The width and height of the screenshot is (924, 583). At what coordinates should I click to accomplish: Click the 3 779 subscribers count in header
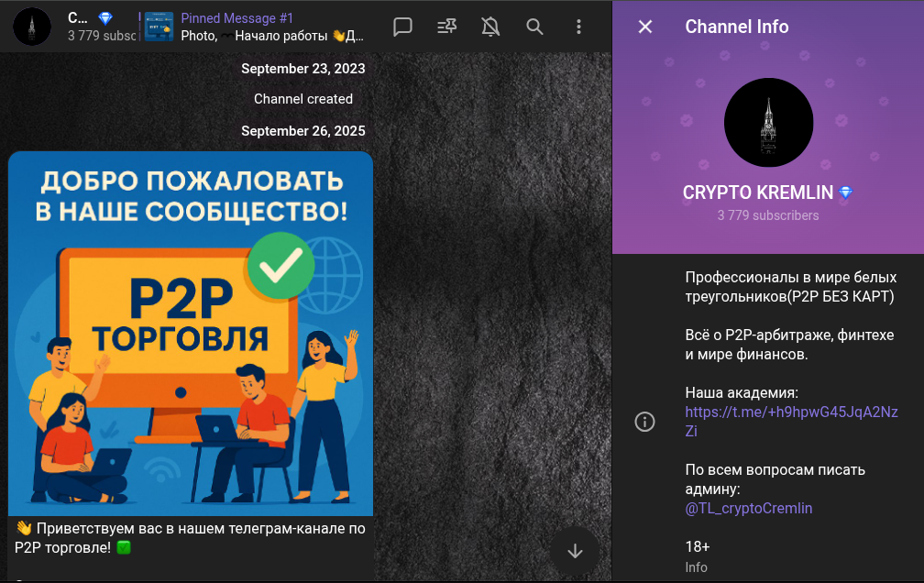pos(101,37)
